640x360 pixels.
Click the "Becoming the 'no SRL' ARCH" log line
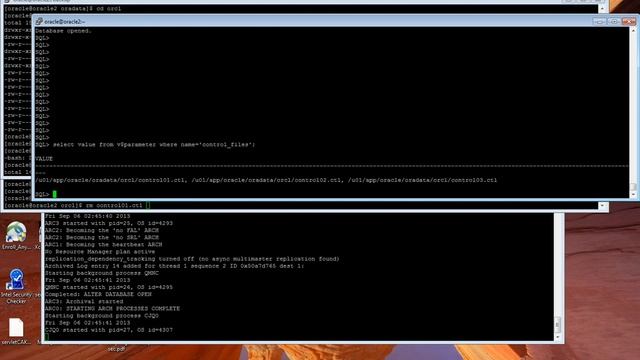pyautogui.click(x=102, y=237)
